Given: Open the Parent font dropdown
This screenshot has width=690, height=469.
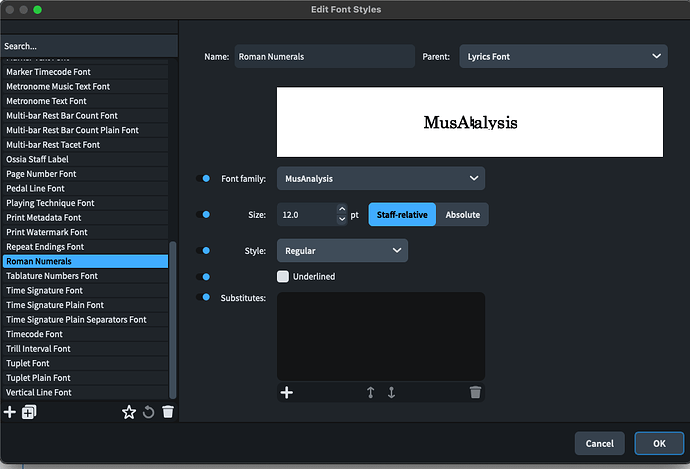Looking at the screenshot, I should click(x=563, y=56).
